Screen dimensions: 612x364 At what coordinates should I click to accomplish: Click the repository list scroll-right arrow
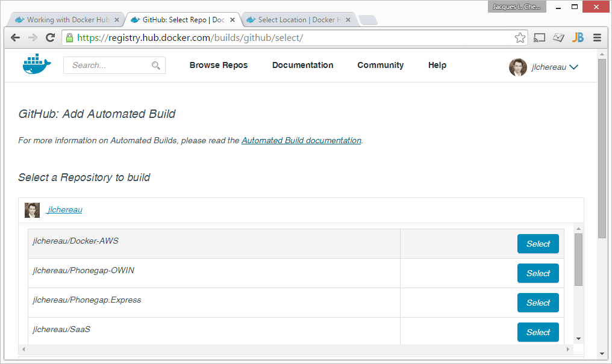568,349
